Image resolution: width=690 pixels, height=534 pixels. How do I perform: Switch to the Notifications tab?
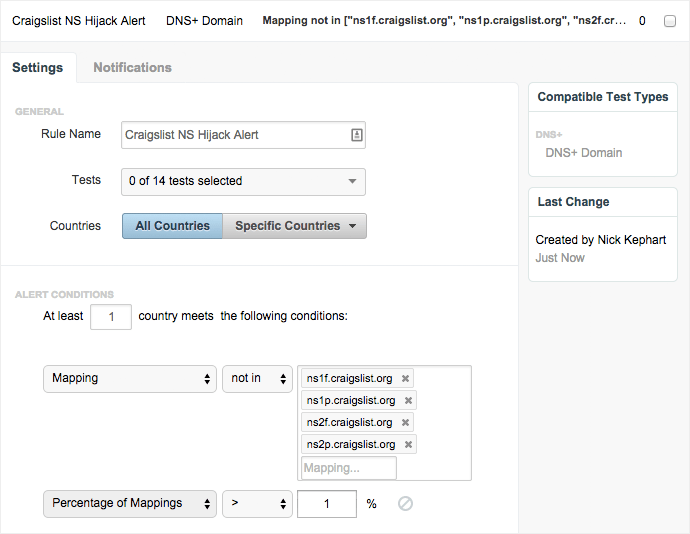click(x=132, y=68)
